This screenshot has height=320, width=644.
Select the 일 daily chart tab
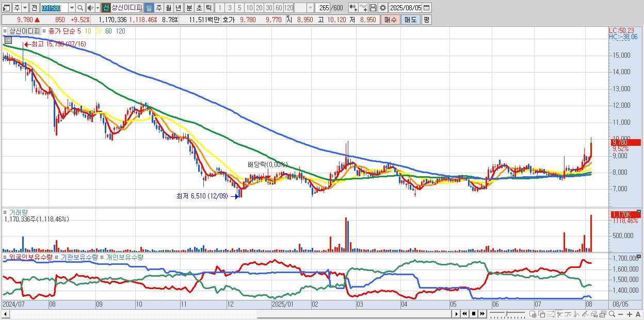149,8
